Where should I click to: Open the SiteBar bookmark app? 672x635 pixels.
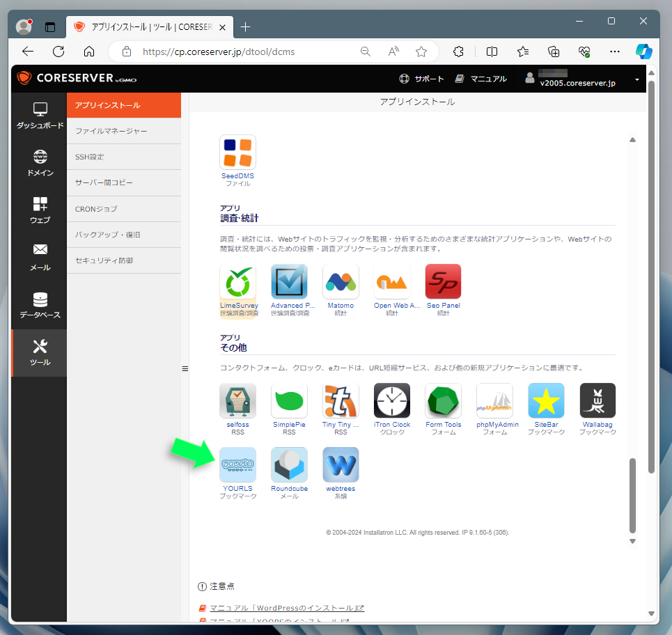pyautogui.click(x=546, y=400)
